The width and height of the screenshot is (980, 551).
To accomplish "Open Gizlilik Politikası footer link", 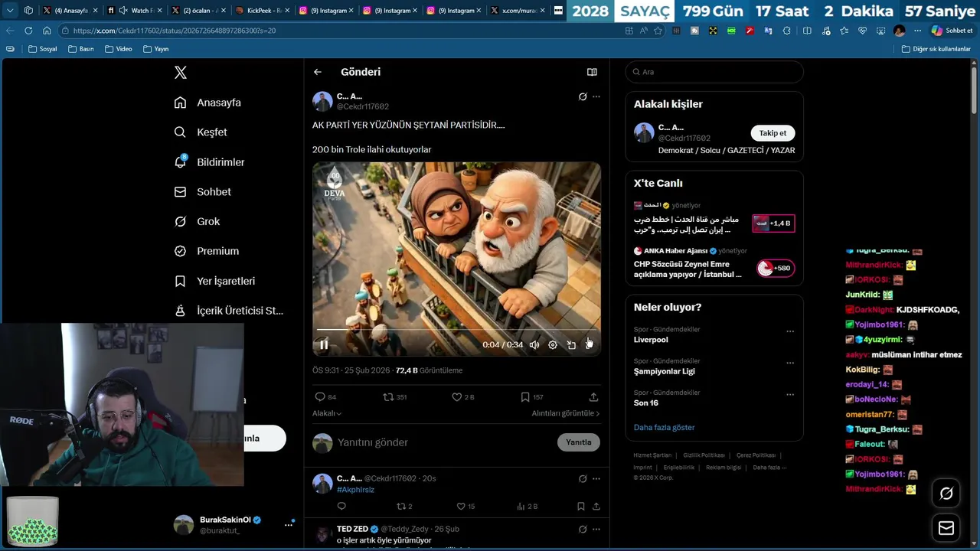I will pos(704,455).
